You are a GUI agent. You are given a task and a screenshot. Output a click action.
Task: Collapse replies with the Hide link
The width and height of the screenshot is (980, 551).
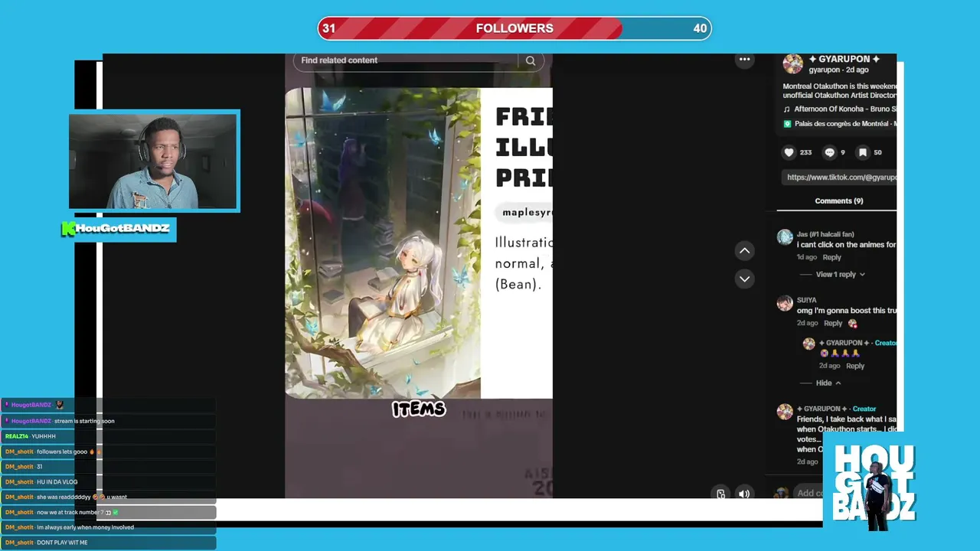click(x=828, y=383)
